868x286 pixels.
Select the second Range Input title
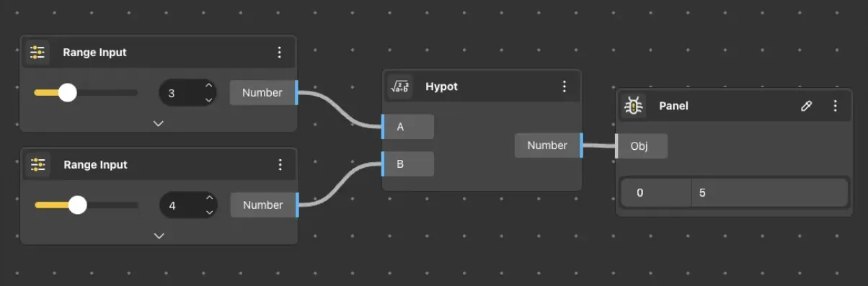[x=95, y=165]
